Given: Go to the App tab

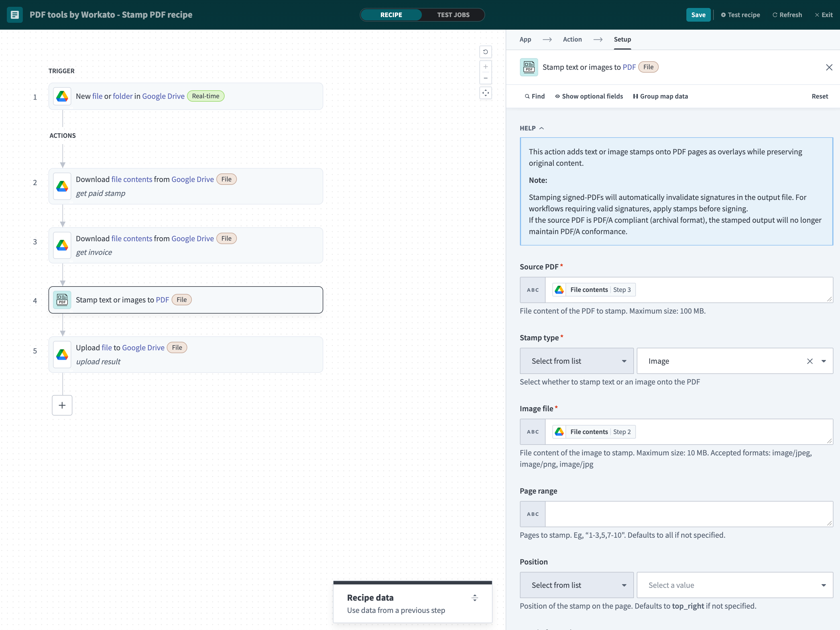Looking at the screenshot, I should (525, 40).
